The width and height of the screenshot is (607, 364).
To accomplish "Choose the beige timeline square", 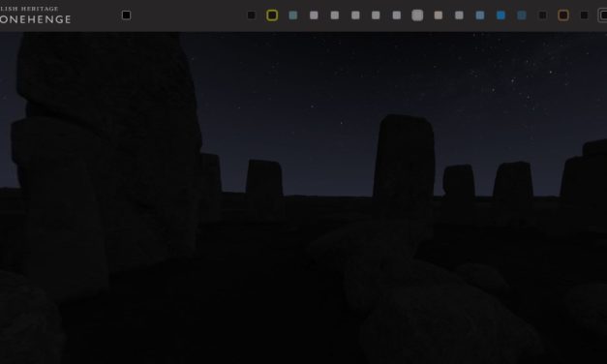I will (x=439, y=15).
